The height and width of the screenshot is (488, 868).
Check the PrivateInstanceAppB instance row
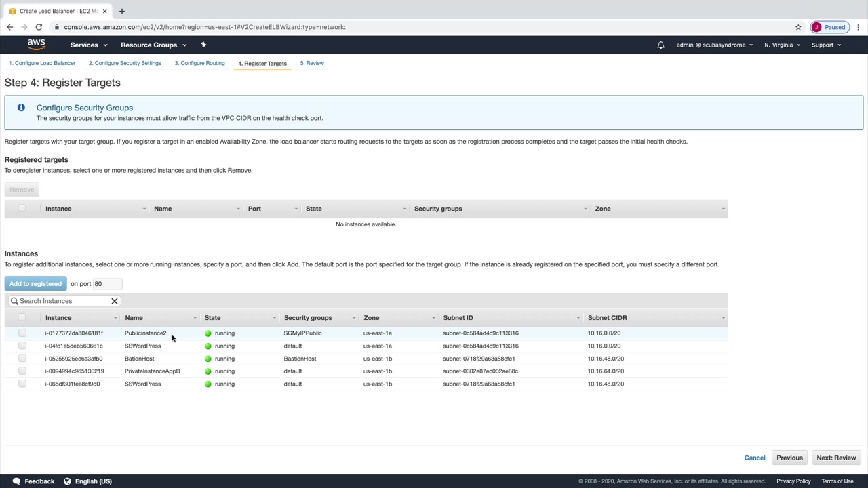tap(22, 371)
